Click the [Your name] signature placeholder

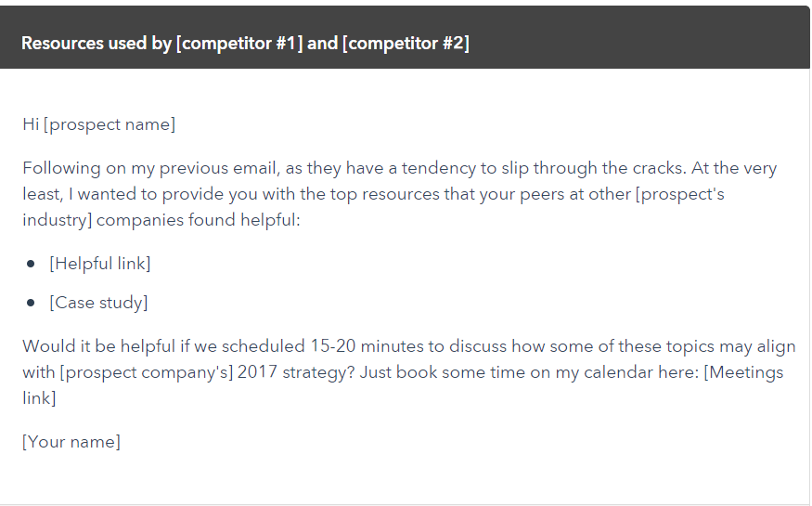tap(71, 442)
